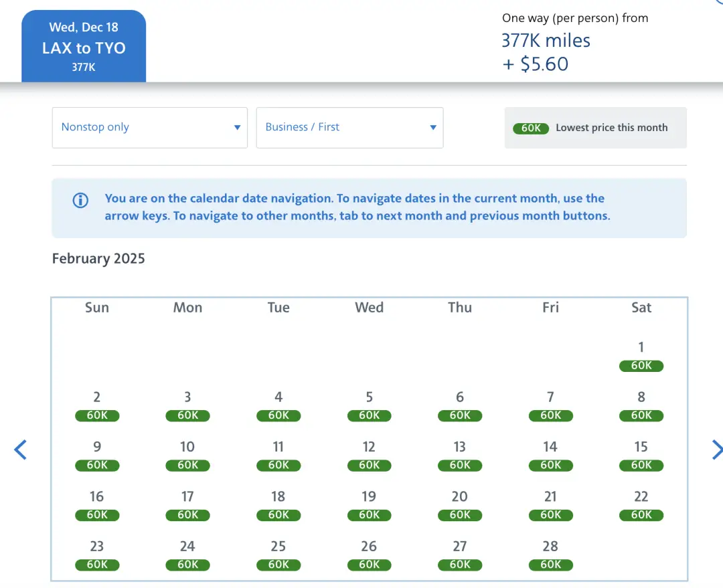Viewport: 723px width, 588px height.
Task: Choose February 5 at 60K miles
Action: 369,405
